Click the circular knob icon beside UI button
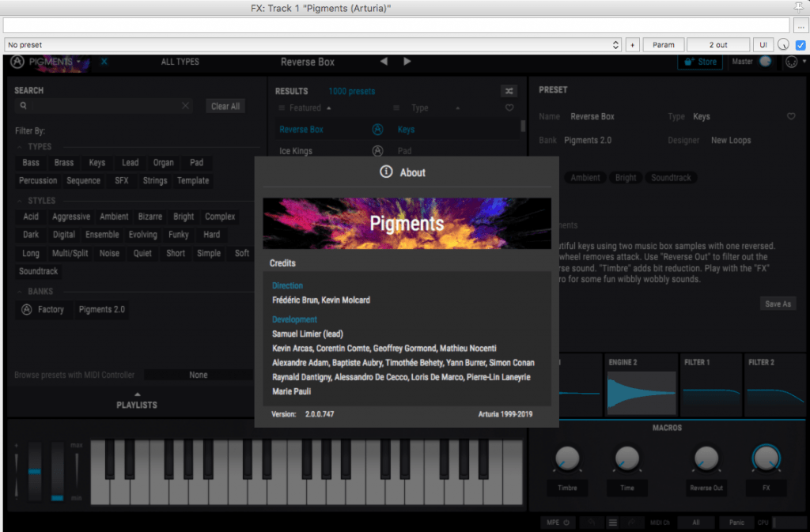Screen dimensions: 810x532 (x=783, y=45)
